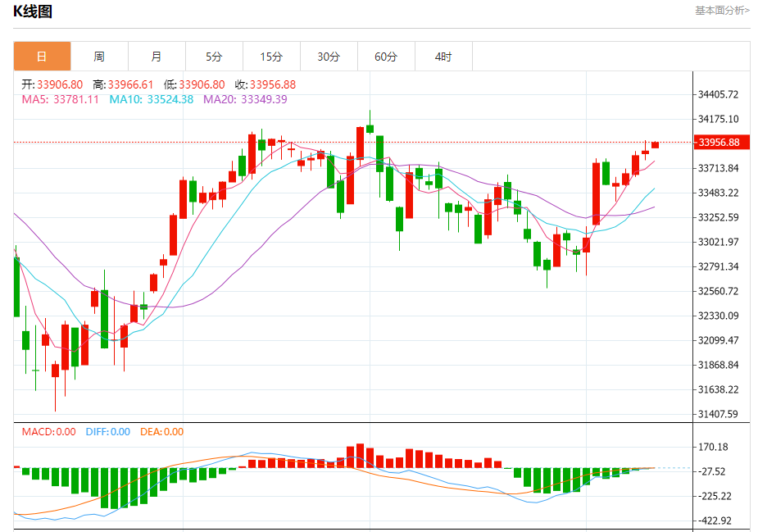The height and width of the screenshot is (532, 758).
Task: Click the -27.52 MACD axis label
Action: (713, 471)
